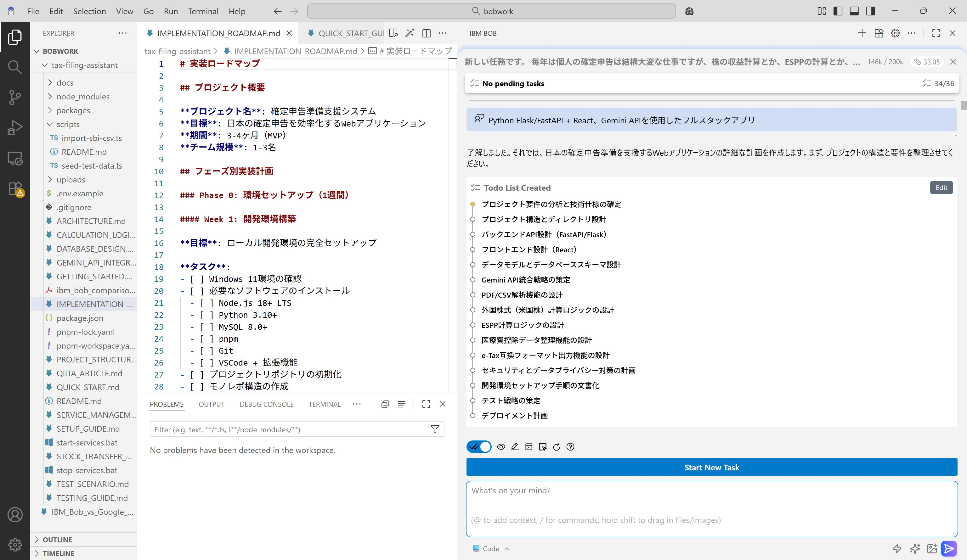Click the tax-filing-assistant breadcrumb
The width and height of the screenshot is (967, 560).
tap(177, 51)
